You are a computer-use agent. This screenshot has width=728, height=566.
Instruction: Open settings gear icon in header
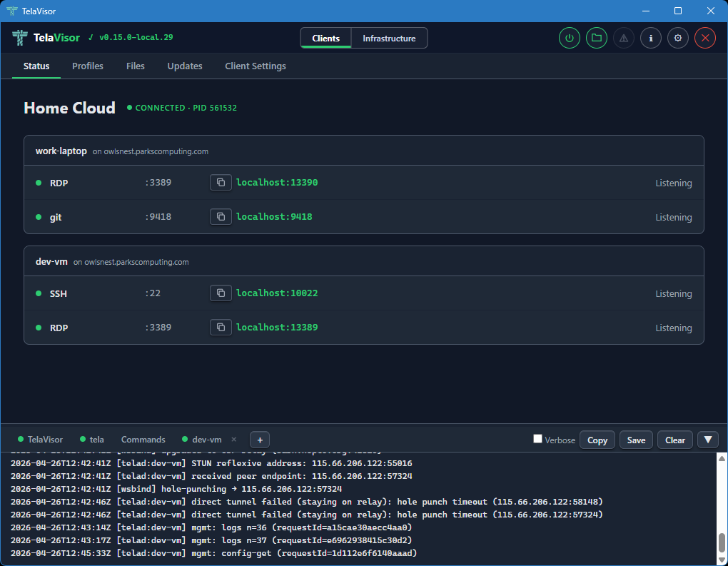[x=678, y=38]
